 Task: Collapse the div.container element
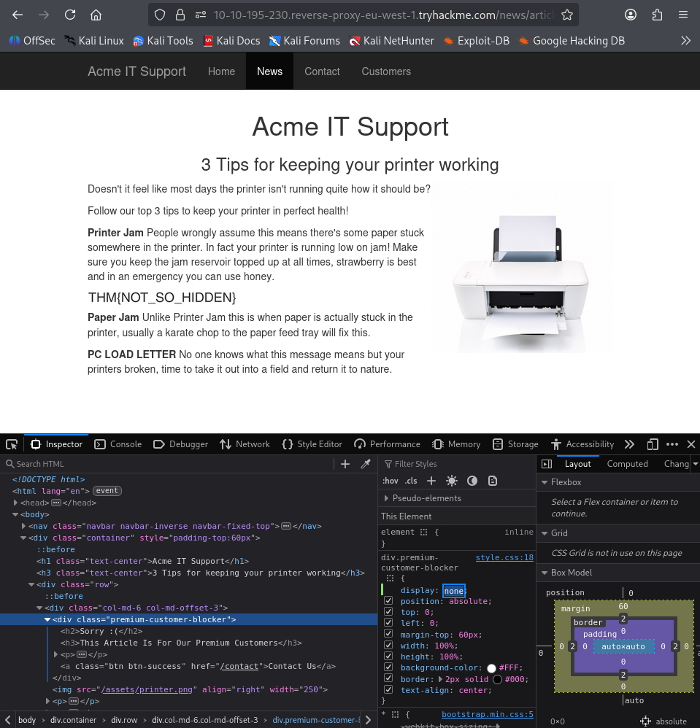click(23, 538)
